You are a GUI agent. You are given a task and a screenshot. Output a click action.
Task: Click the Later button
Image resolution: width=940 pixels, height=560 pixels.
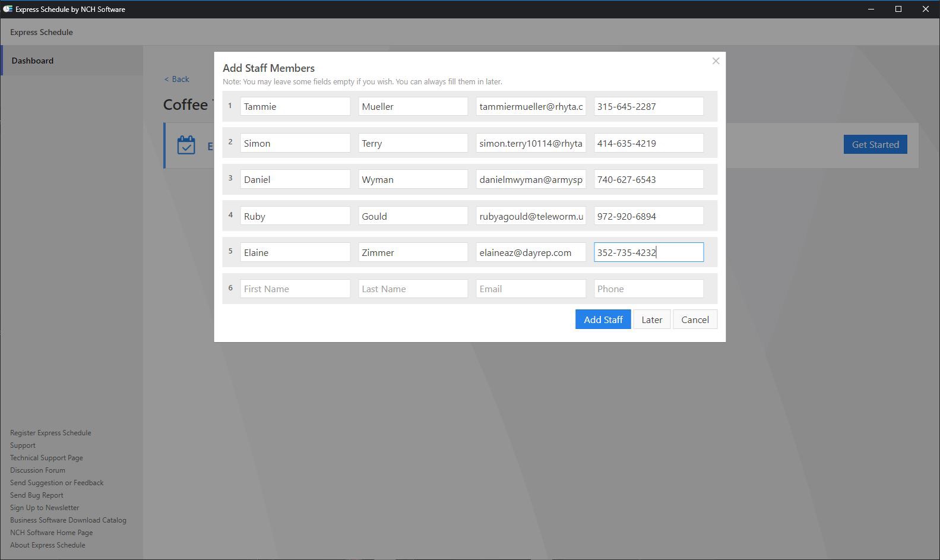(651, 319)
